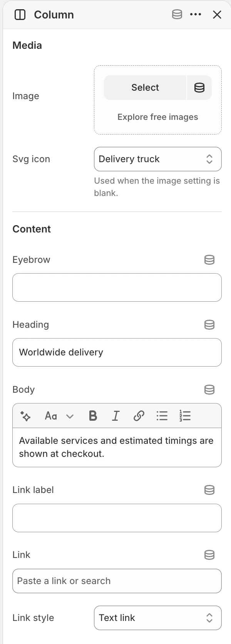Focus the Link label text field
This screenshot has width=231, height=644.
(117, 518)
